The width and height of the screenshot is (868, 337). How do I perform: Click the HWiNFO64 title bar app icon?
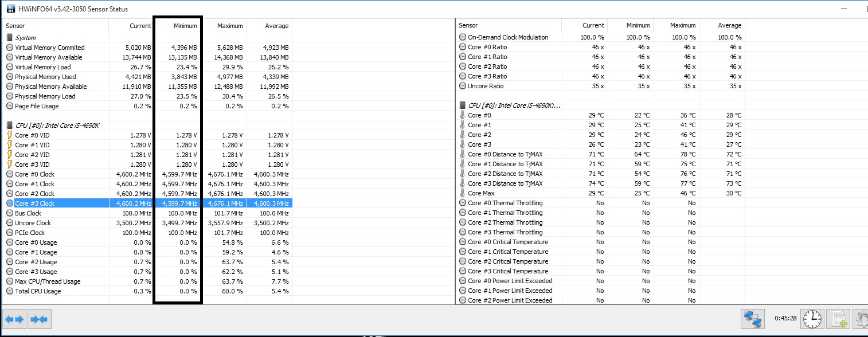click(x=11, y=9)
